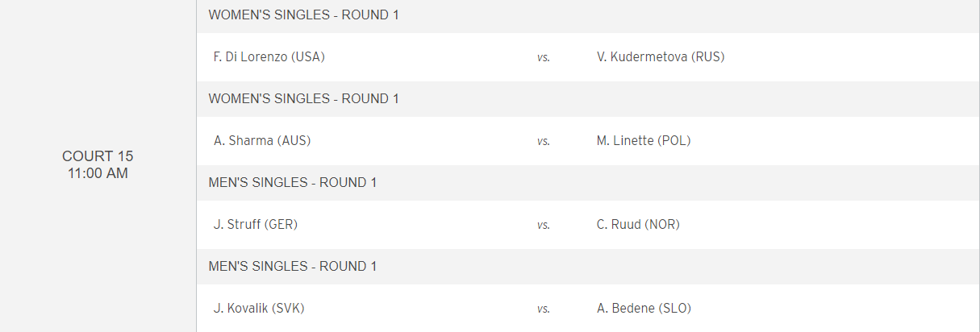The width and height of the screenshot is (980, 332).
Task: Click the last Men's Singles Round 1 header
Action: pyautogui.click(x=293, y=266)
